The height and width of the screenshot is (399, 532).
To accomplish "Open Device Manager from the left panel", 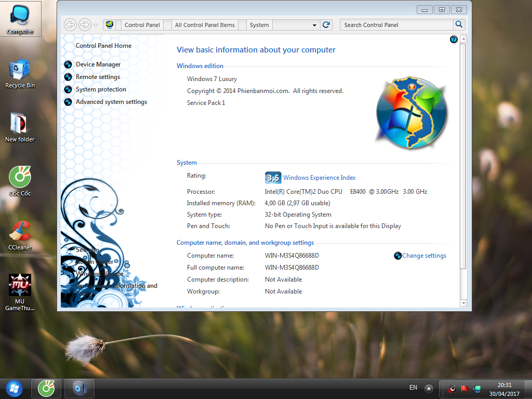I will (98, 64).
